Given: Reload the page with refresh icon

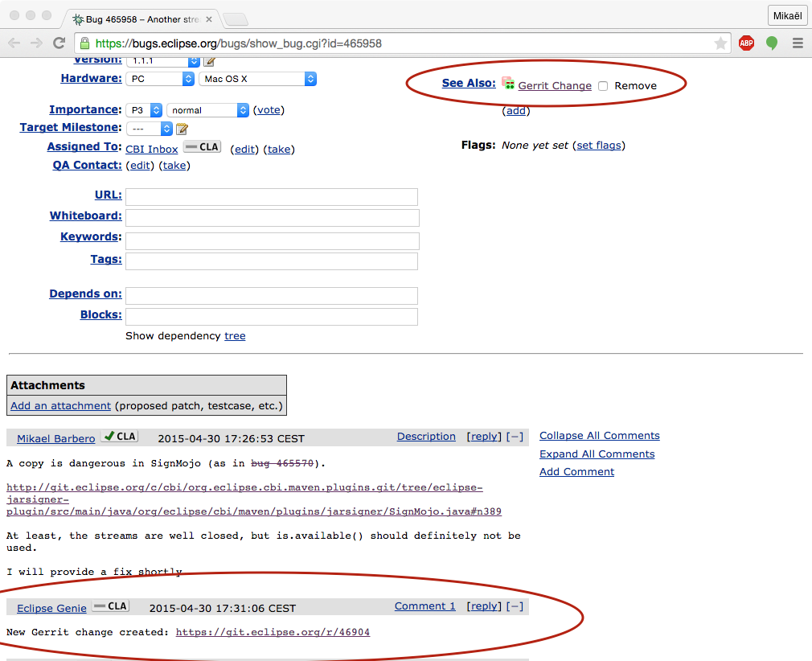Looking at the screenshot, I should tap(59, 43).
